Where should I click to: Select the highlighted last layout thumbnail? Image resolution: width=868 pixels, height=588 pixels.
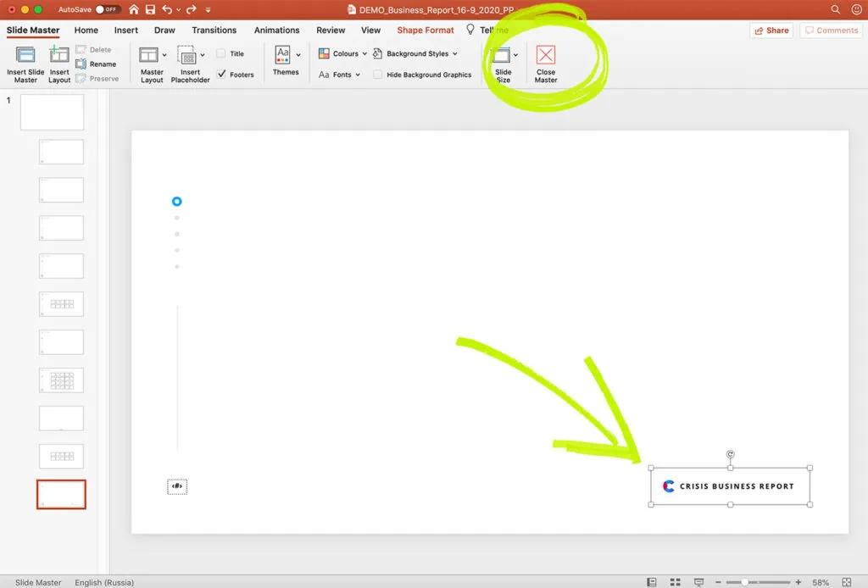click(61, 494)
